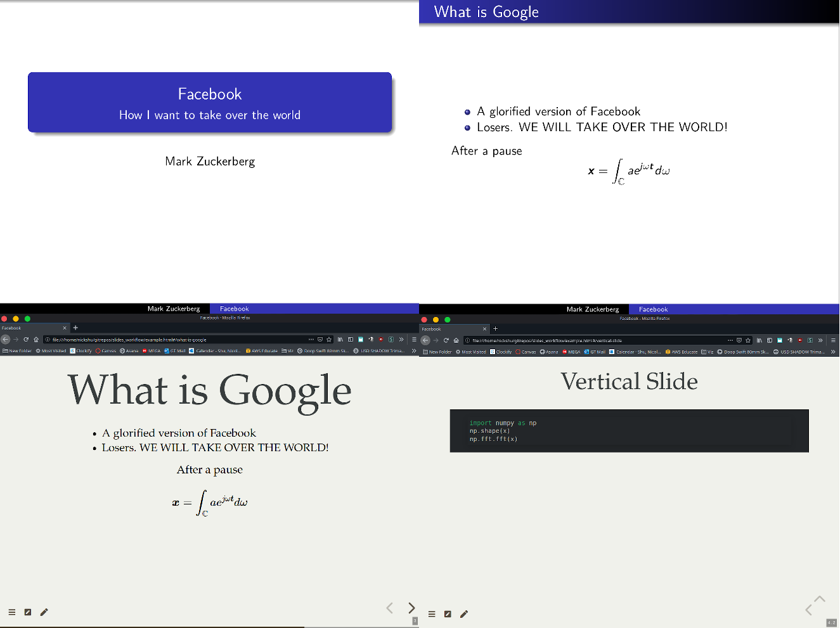Image resolution: width=840 pixels, height=628 pixels.
Task: Go back in the Vertical Slide browser window
Action: point(425,340)
